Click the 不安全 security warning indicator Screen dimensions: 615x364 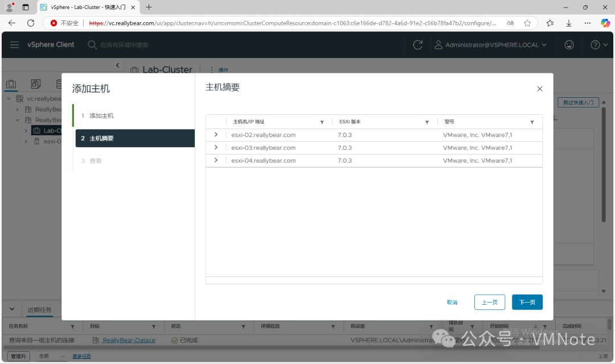point(65,23)
